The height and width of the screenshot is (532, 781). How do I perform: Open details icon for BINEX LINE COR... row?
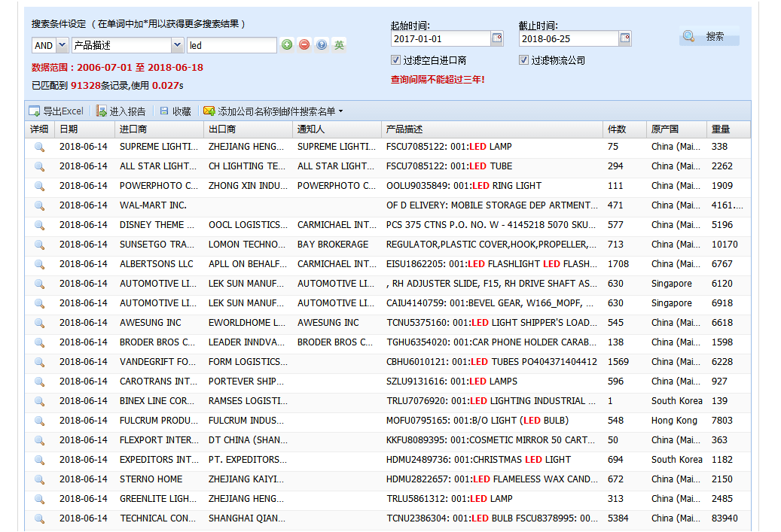39,401
